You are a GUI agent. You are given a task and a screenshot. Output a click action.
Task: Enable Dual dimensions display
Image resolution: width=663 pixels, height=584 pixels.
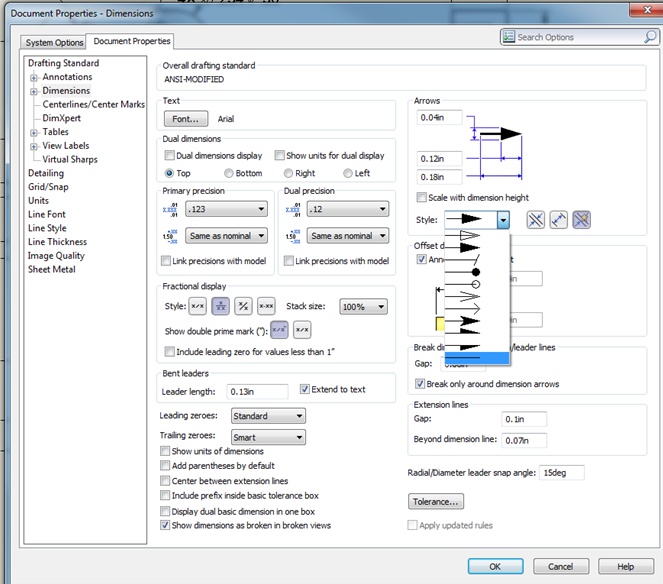pos(170,155)
